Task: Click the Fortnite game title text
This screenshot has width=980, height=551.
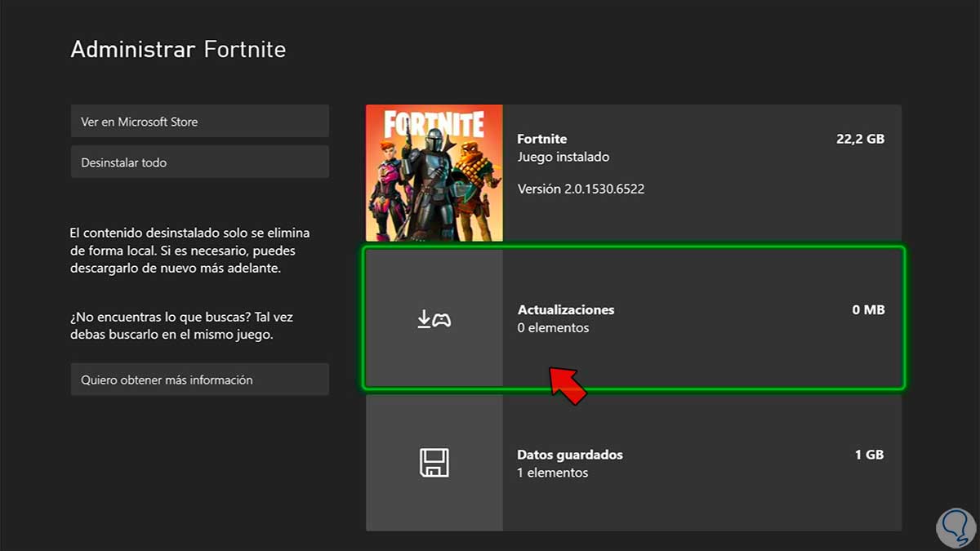Action: (542, 139)
